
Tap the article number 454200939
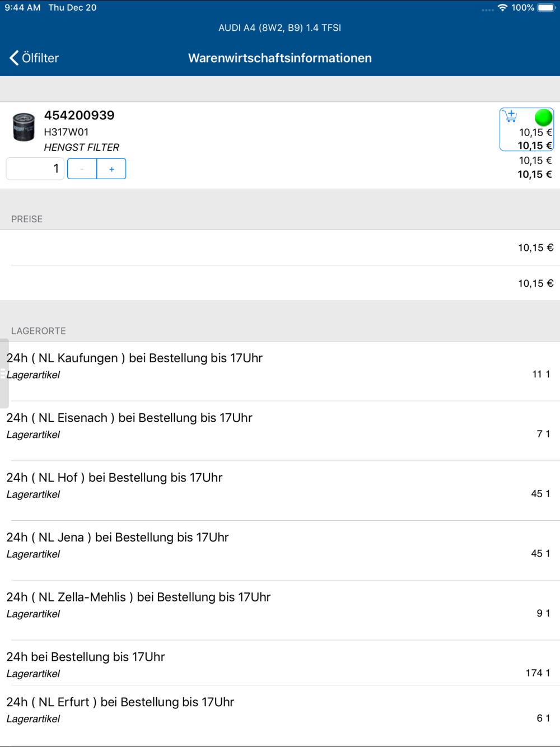79,115
